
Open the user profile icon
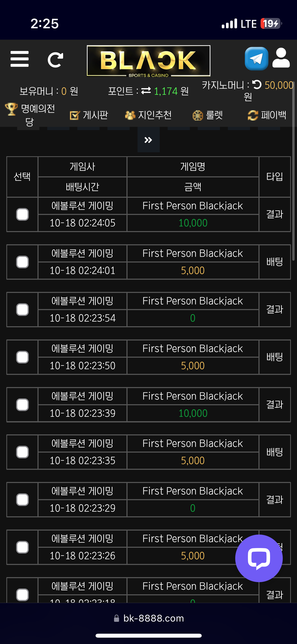point(281,58)
